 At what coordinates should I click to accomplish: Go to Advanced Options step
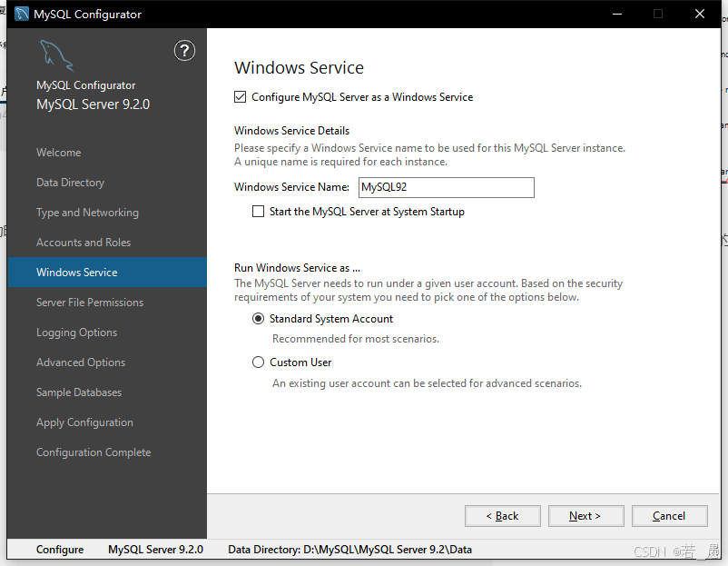(81, 362)
